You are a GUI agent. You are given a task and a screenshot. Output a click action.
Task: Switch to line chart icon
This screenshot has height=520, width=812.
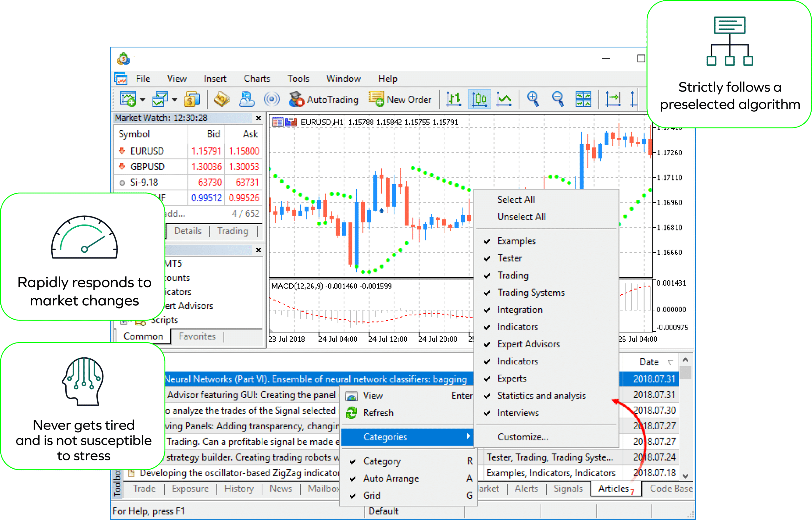[x=504, y=99]
